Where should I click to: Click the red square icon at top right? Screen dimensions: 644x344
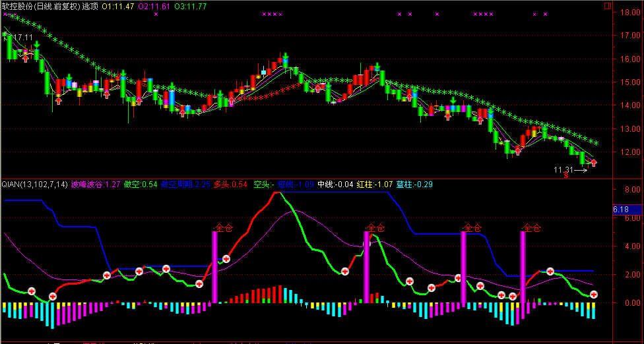pos(608,5)
